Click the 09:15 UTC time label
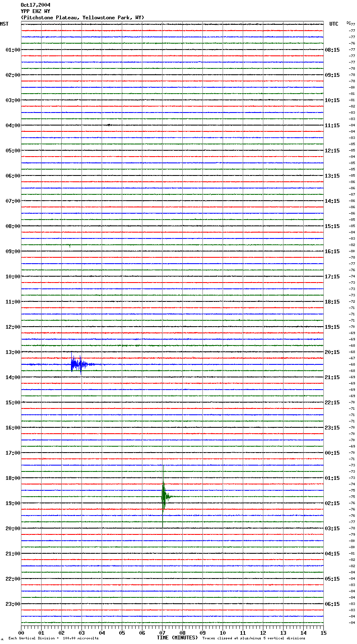 (x=332, y=75)
